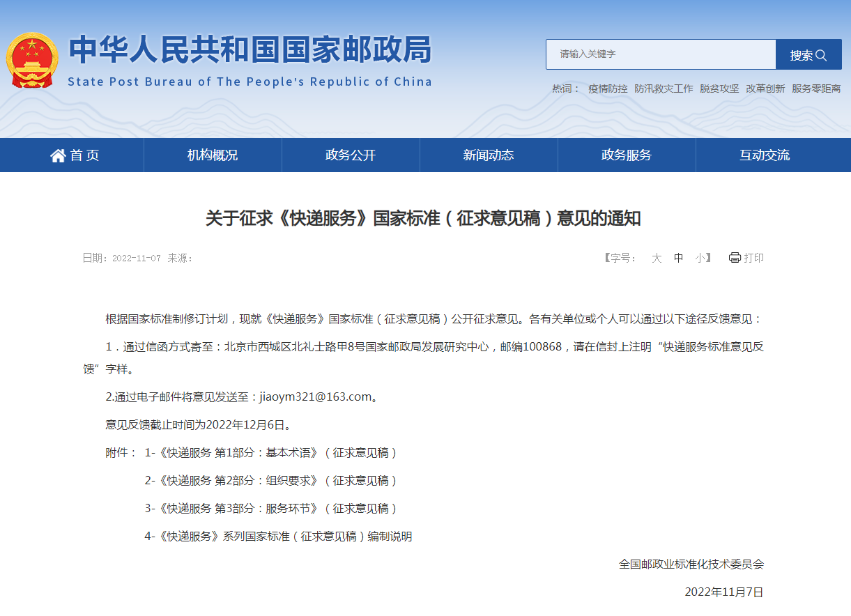851x616 pixels.
Task: Open the 机构概况 navigation tab
Action: [x=213, y=155]
